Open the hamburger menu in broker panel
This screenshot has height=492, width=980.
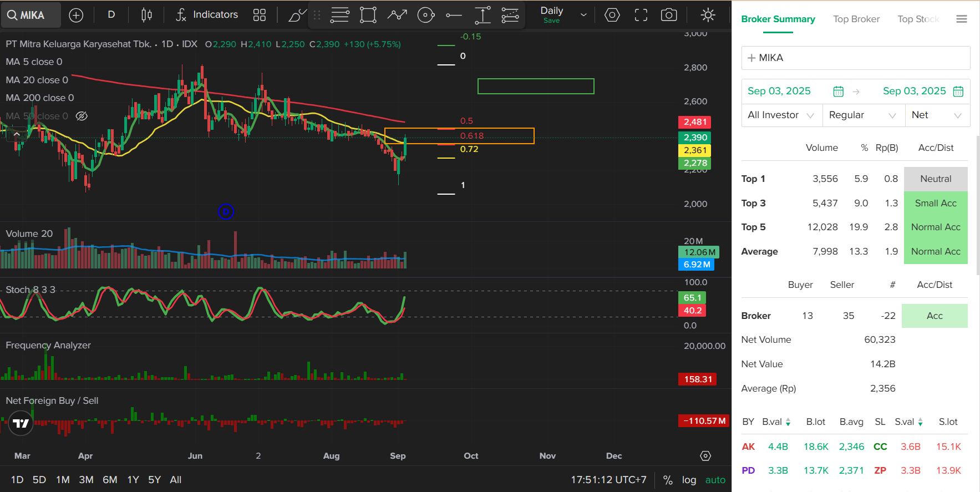tap(962, 19)
